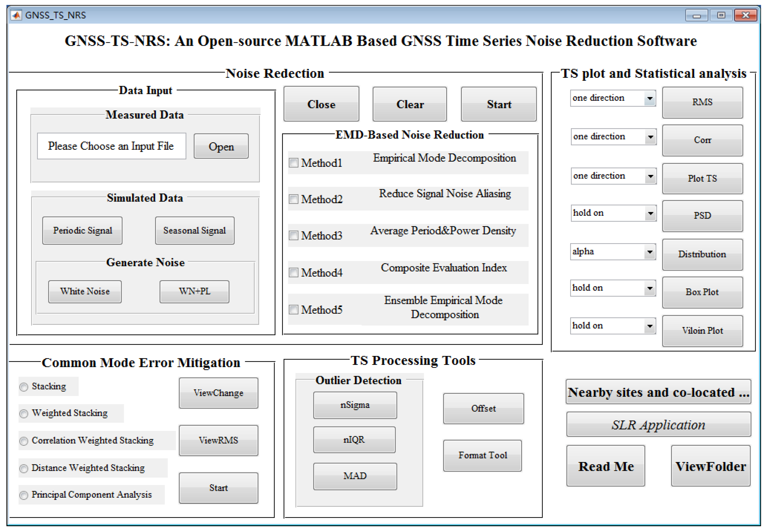Screen dimensions: 769x532
Task: Open the Format Tool
Action: click(482, 456)
